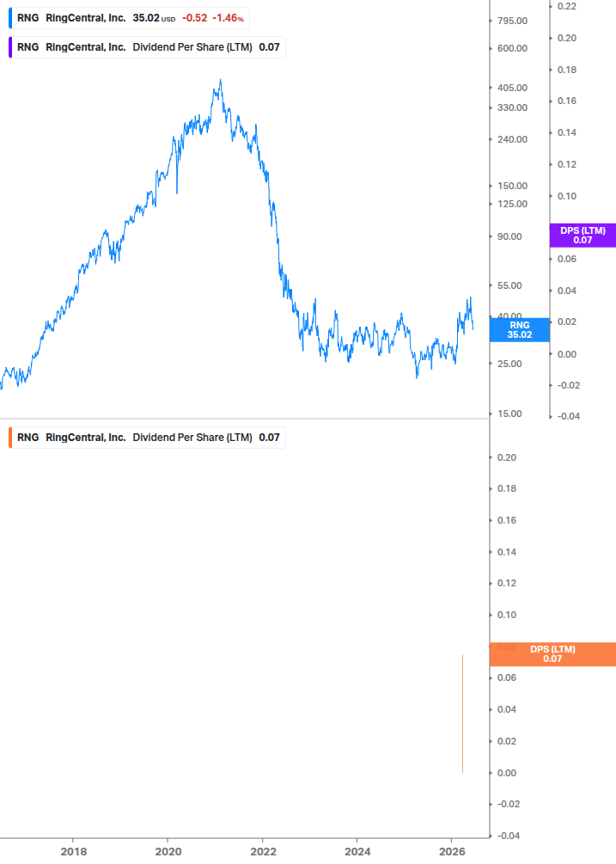This screenshot has width=616, height=864.
Task: Click the 2024 label on the time axis
Action: pos(357,852)
